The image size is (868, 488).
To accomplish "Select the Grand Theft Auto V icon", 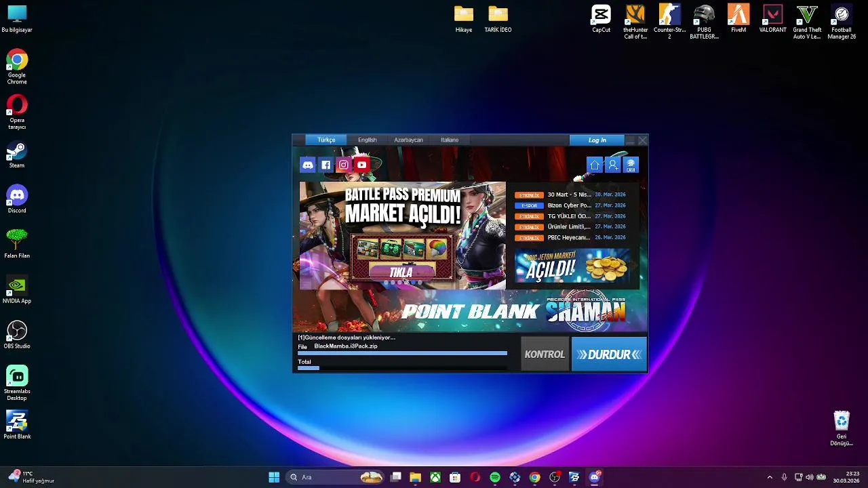I will click(807, 22).
